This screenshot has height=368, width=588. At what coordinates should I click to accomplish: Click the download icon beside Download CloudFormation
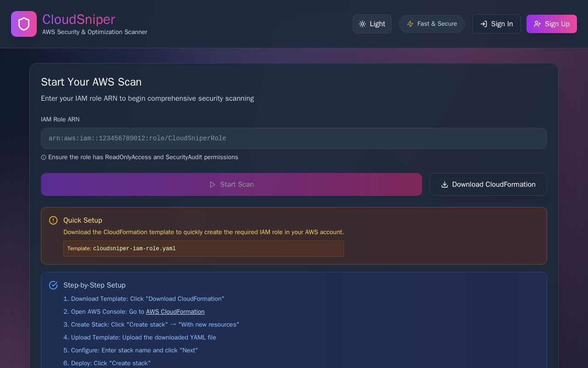click(445, 184)
